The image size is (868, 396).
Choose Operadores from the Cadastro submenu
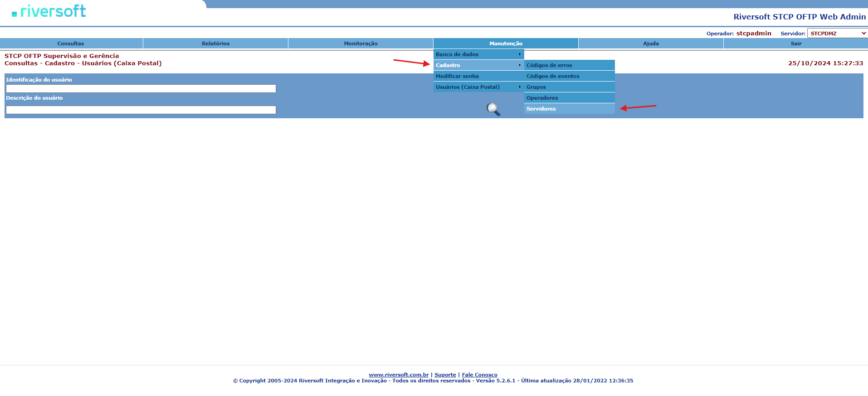pos(570,98)
